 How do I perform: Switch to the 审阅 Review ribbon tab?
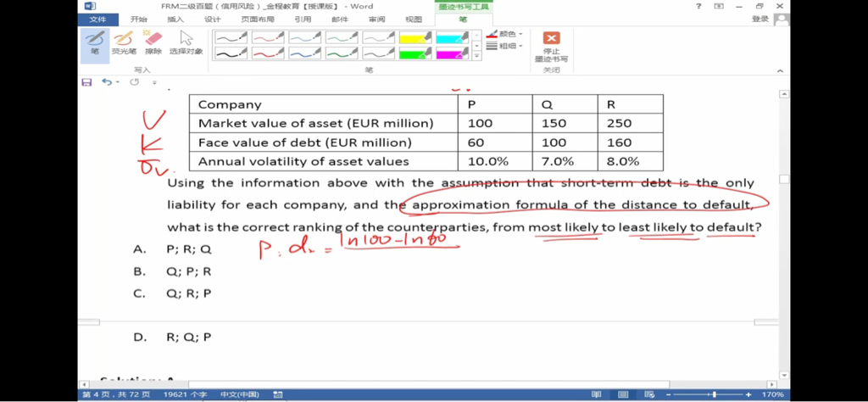[376, 19]
